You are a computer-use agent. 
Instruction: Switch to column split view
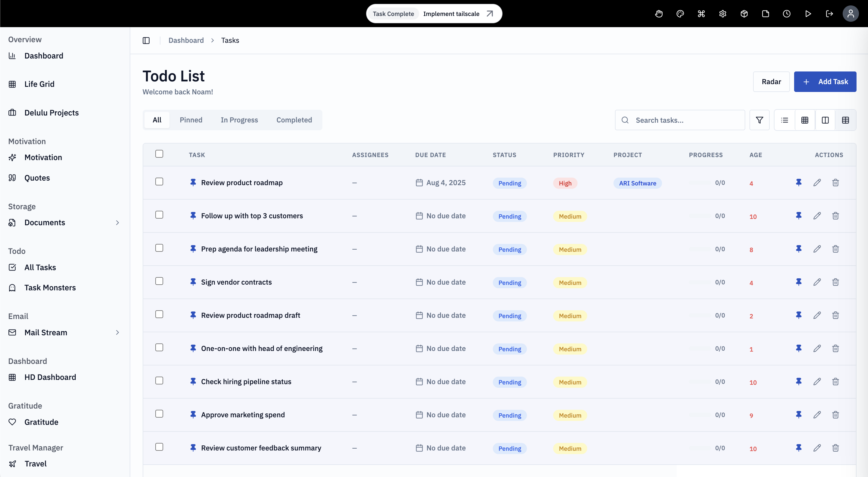(825, 120)
